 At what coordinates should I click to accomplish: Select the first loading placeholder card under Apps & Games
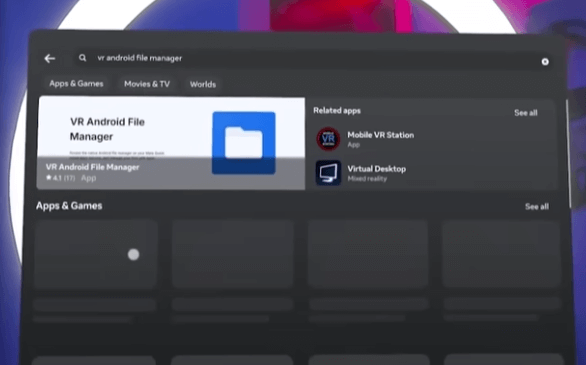pos(96,254)
